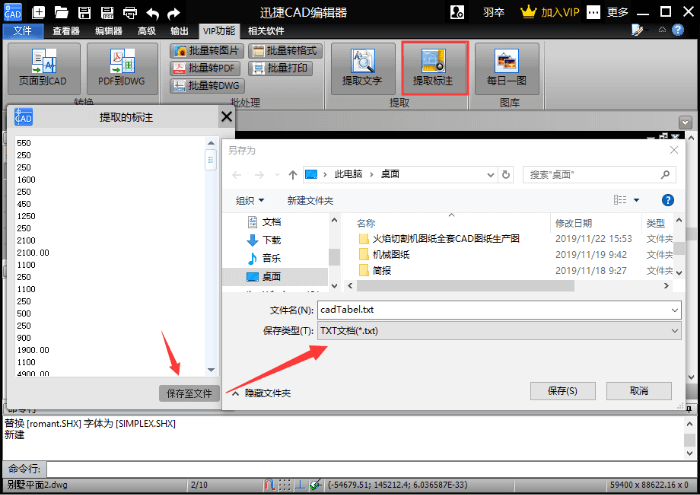Toggle the grid dots icon in status bar
The image size is (700, 495).
tap(285, 485)
